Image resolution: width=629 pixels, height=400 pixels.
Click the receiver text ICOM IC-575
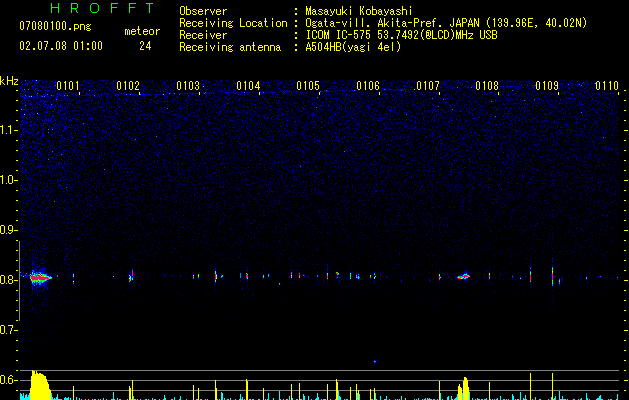[339, 35]
